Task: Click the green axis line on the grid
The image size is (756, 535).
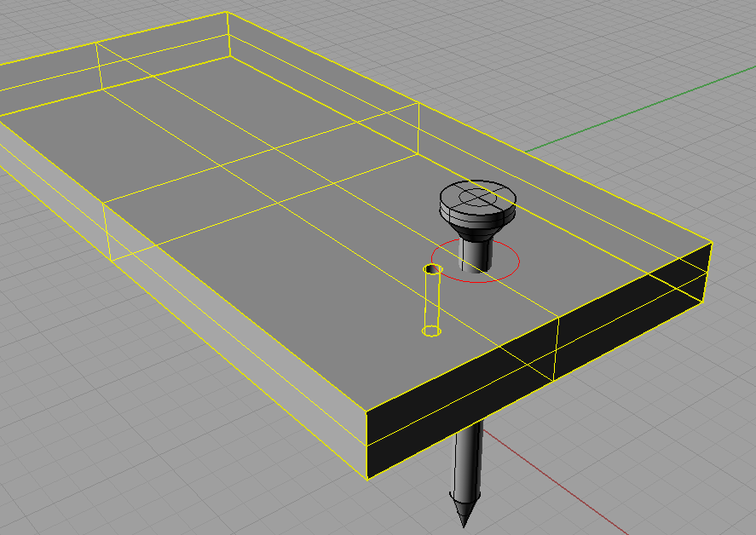Action: (641, 110)
